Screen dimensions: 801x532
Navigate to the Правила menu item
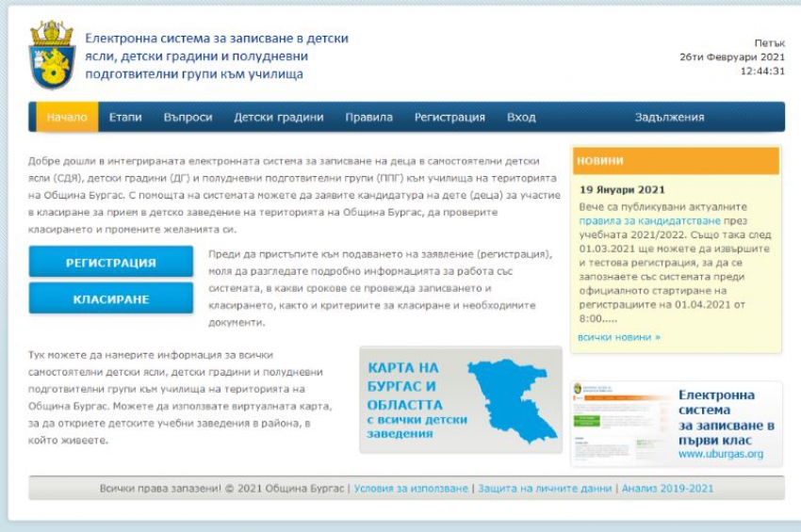368,118
